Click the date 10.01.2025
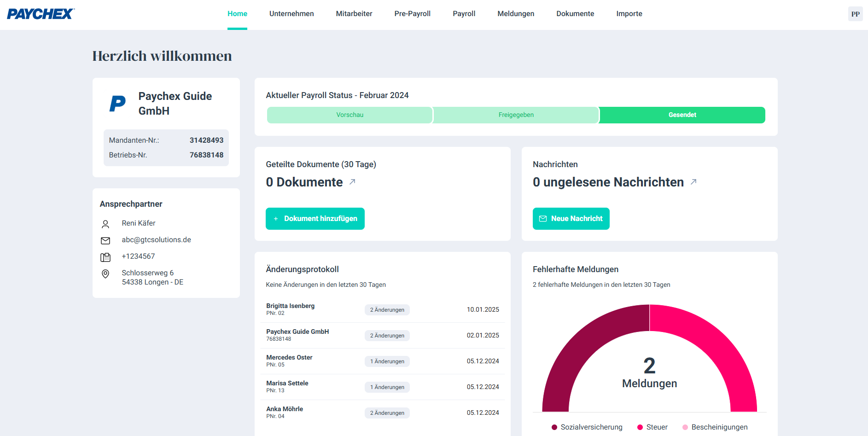The height and width of the screenshot is (436, 868). click(483, 309)
